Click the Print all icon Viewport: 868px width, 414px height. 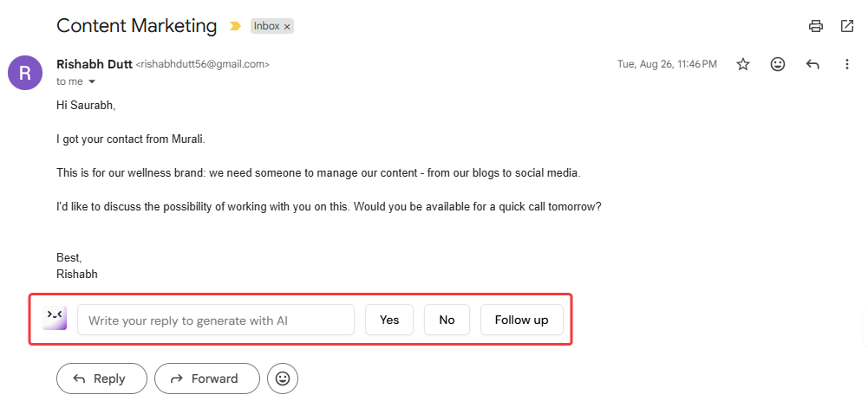pyautogui.click(x=815, y=26)
